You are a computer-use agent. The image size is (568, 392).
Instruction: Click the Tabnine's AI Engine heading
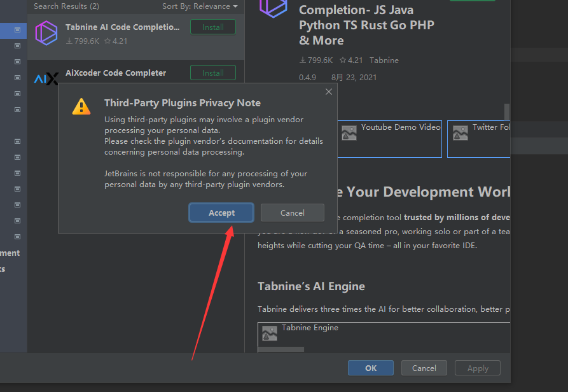point(311,286)
